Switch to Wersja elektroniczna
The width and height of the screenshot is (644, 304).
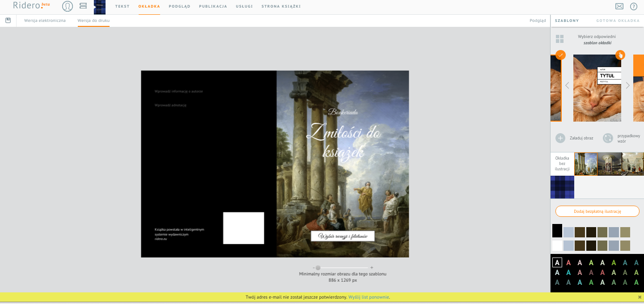point(45,21)
